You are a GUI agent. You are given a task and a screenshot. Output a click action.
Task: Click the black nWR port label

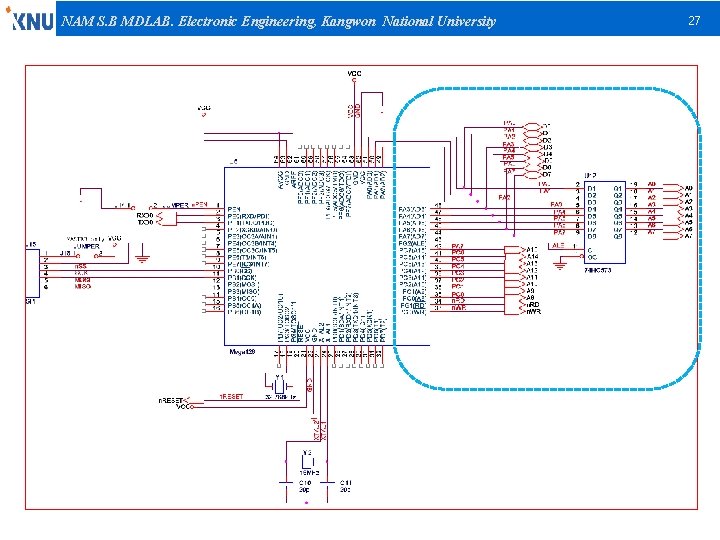pos(533,311)
